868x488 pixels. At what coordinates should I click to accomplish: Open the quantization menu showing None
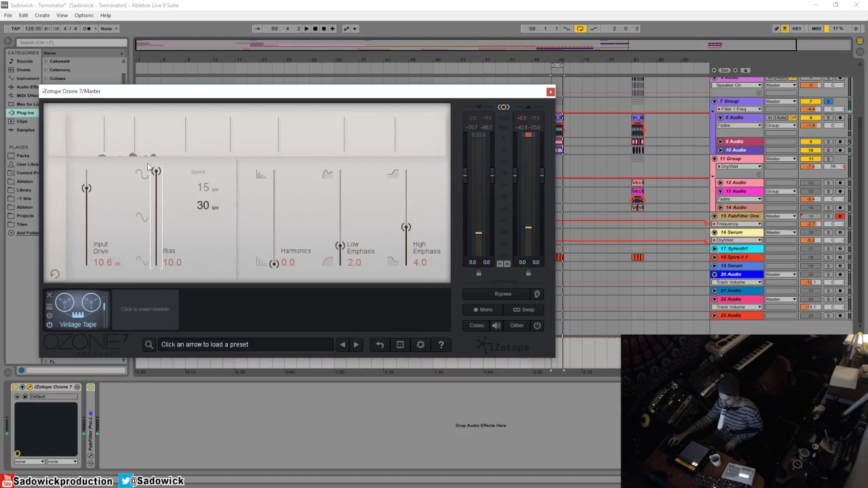coord(108,28)
